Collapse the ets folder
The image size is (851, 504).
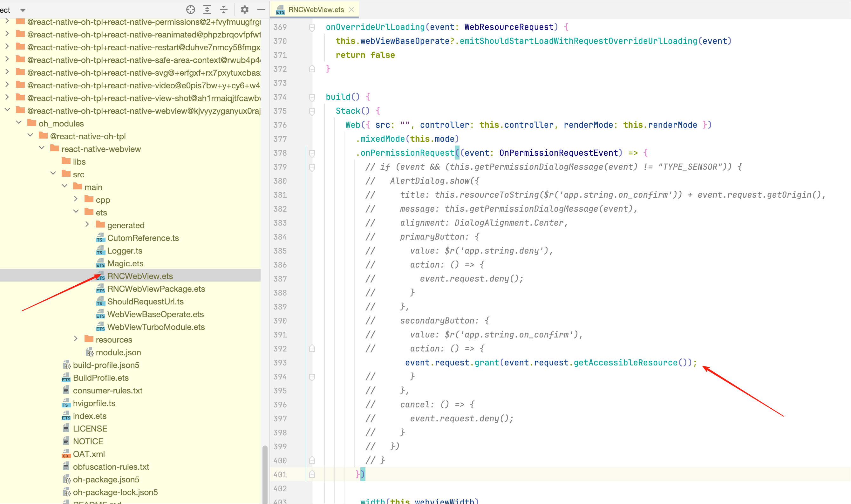(76, 212)
